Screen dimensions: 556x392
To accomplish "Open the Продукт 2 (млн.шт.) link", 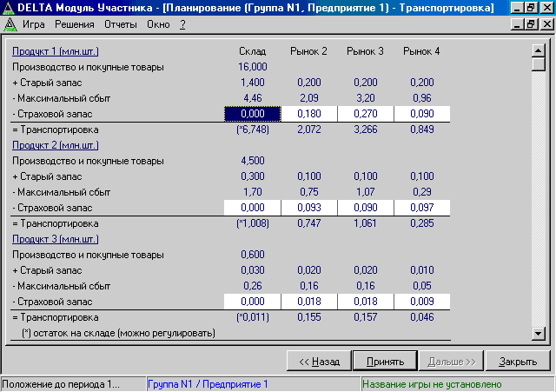I will (x=56, y=145).
